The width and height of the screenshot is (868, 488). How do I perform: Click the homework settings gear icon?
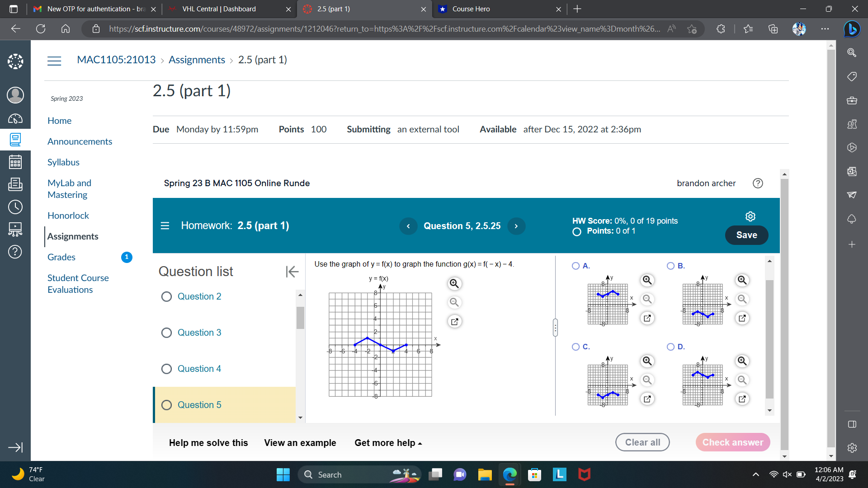(x=750, y=216)
